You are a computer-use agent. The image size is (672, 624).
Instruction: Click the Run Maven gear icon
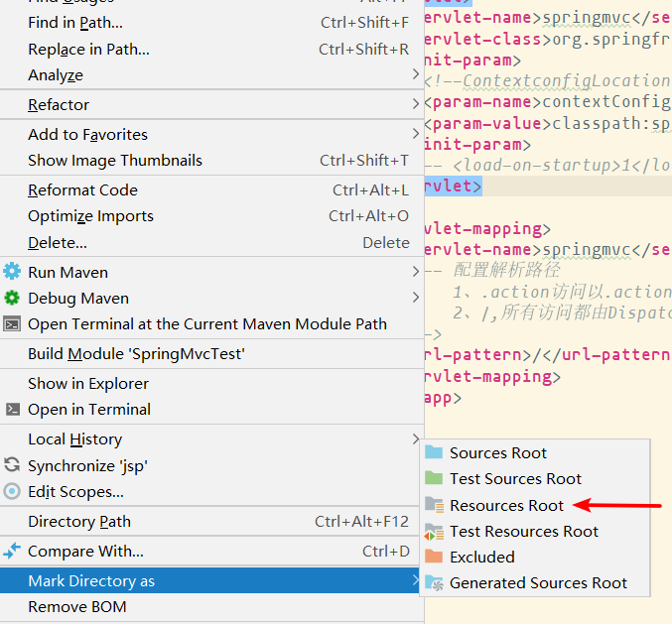point(12,272)
